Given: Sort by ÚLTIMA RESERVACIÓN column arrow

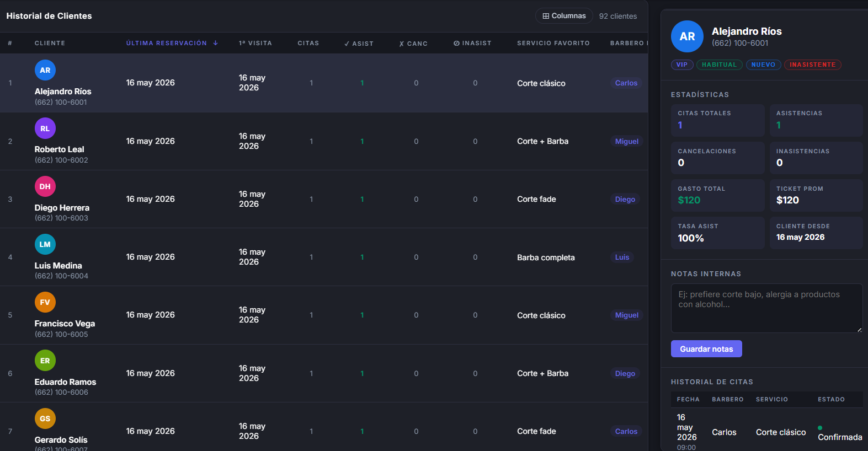Looking at the screenshot, I should 215,43.
